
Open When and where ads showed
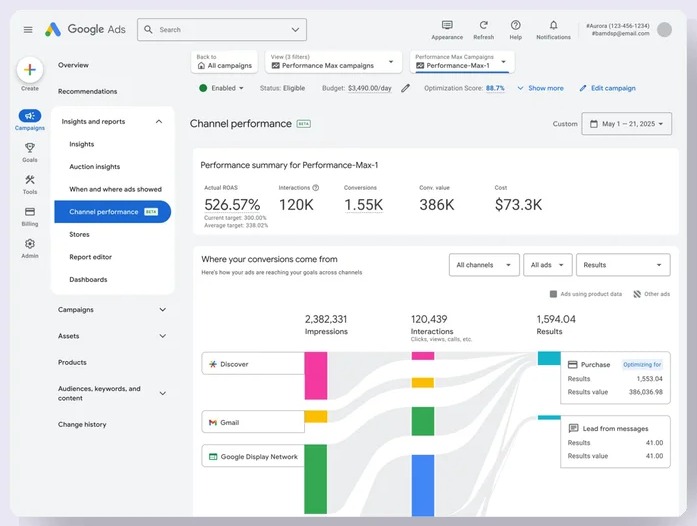coord(116,189)
